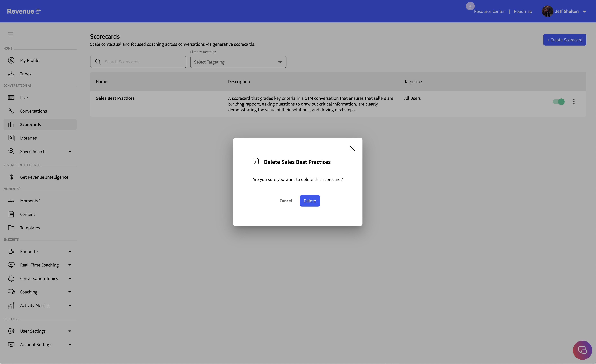
Task: Click the Saved Search magnifier icon
Action: [x=11, y=151]
